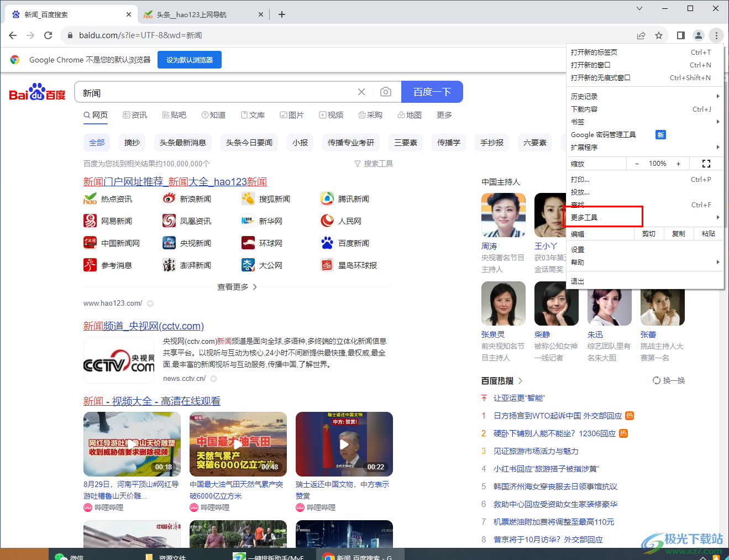
Task: Open the 凤凰资讯 site icon
Action: tap(169, 221)
